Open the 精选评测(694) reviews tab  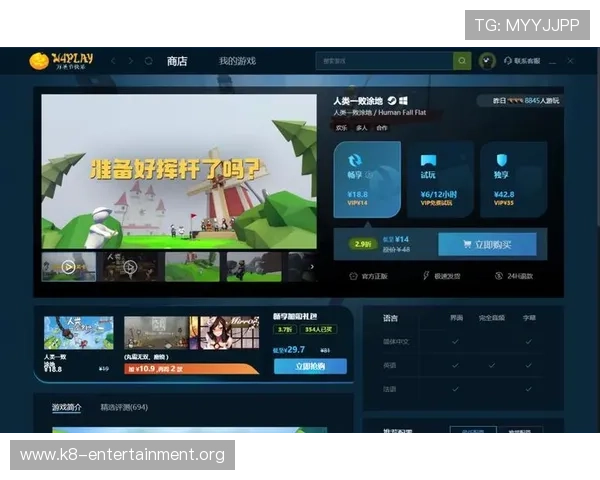[x=124, y=407]
